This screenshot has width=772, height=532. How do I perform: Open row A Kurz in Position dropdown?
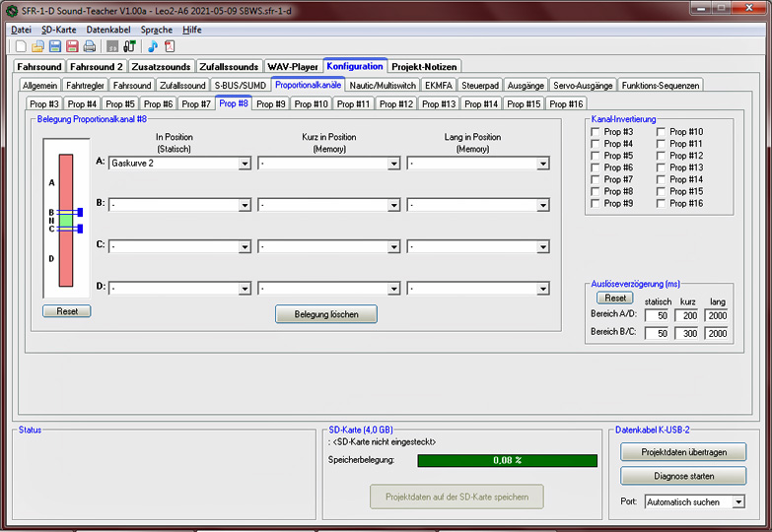(329, 164)
